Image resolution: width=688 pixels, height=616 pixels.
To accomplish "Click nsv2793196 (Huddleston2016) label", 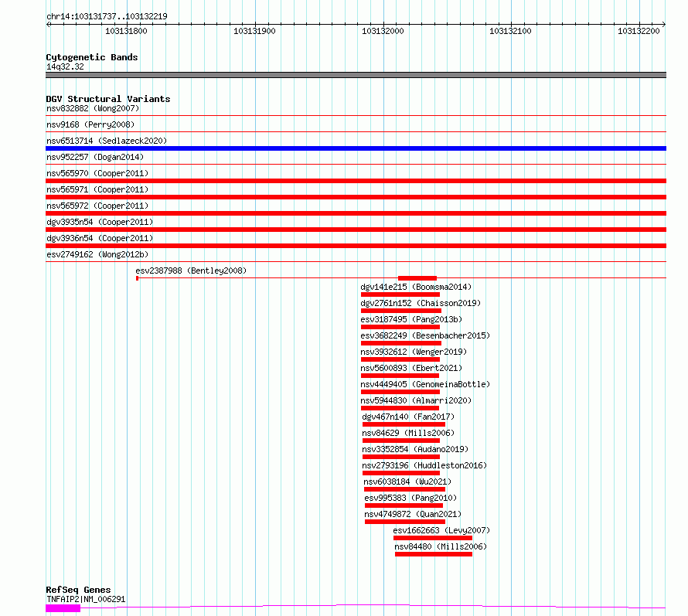I will pyautogui.click(x=424, y=465).
